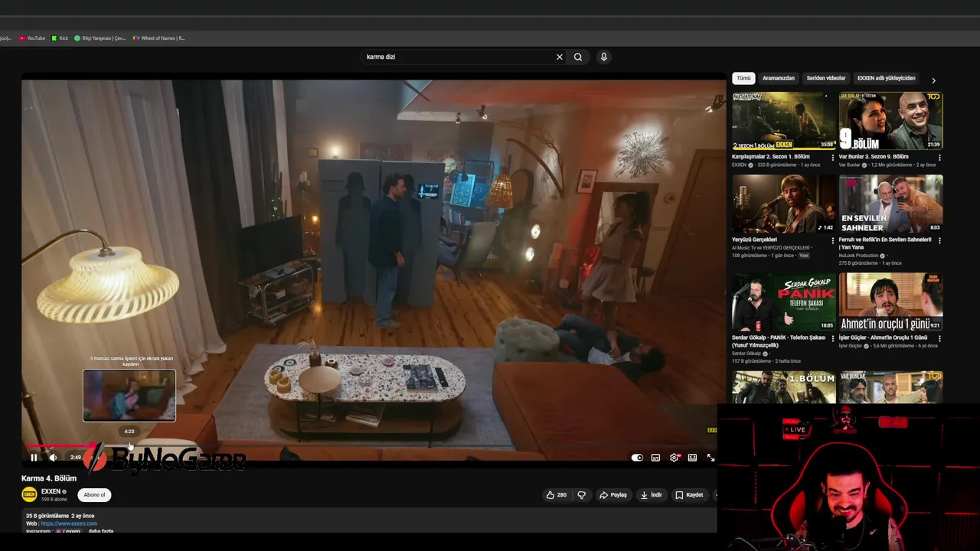Dislike the video with thumbs down
The width and height of the screenshot is (980, 551).
coord(582,495)
